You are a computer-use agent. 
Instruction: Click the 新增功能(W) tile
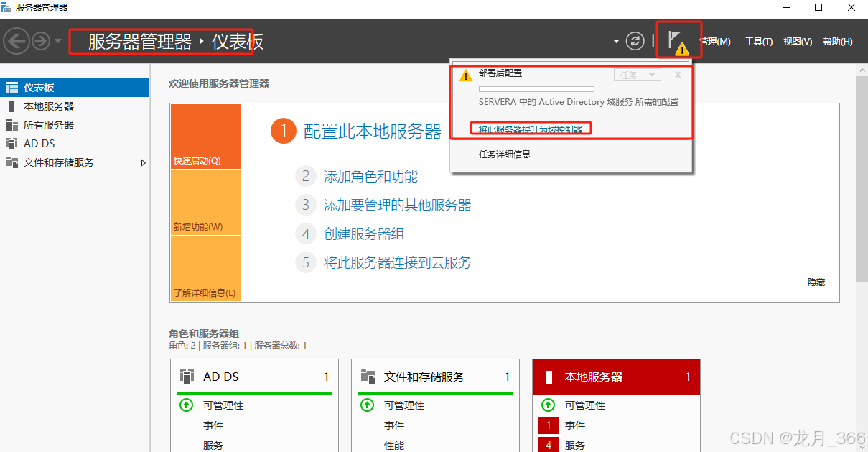206,203
